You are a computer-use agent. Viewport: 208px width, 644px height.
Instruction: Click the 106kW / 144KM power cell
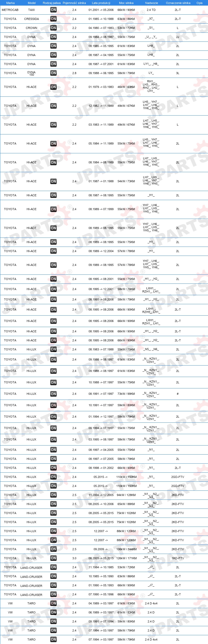click(x=126, y=549)
